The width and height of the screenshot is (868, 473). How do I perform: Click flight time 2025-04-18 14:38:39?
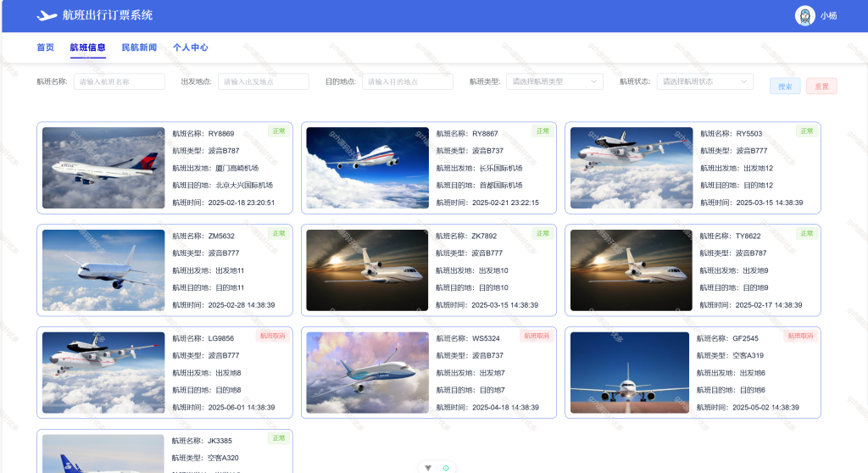click(x=505, y=408)
